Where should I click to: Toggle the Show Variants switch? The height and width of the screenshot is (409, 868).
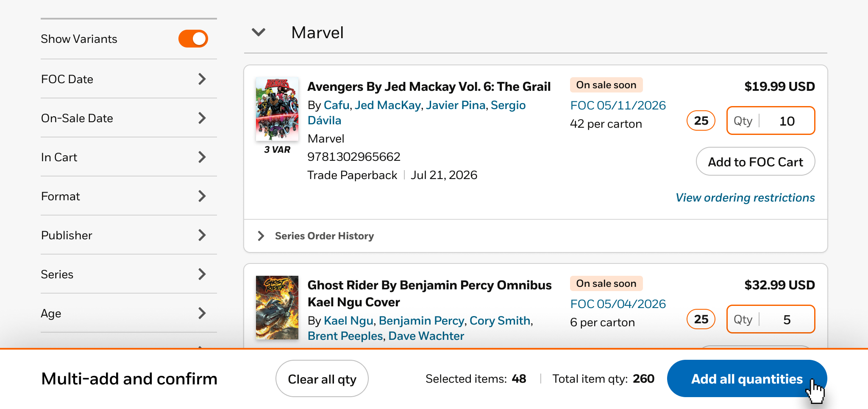tap(193, 39)
